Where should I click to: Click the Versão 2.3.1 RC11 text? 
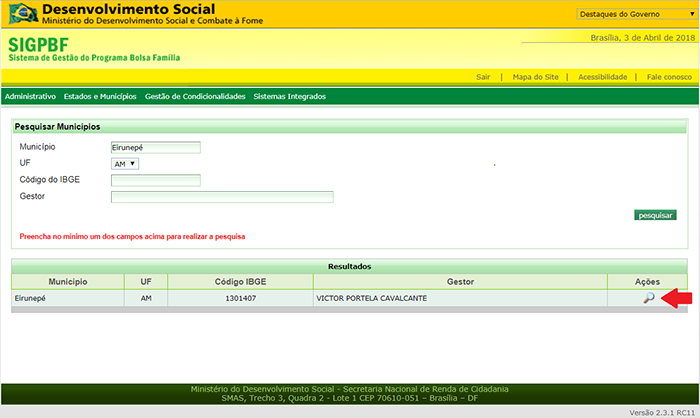[662, 413]
